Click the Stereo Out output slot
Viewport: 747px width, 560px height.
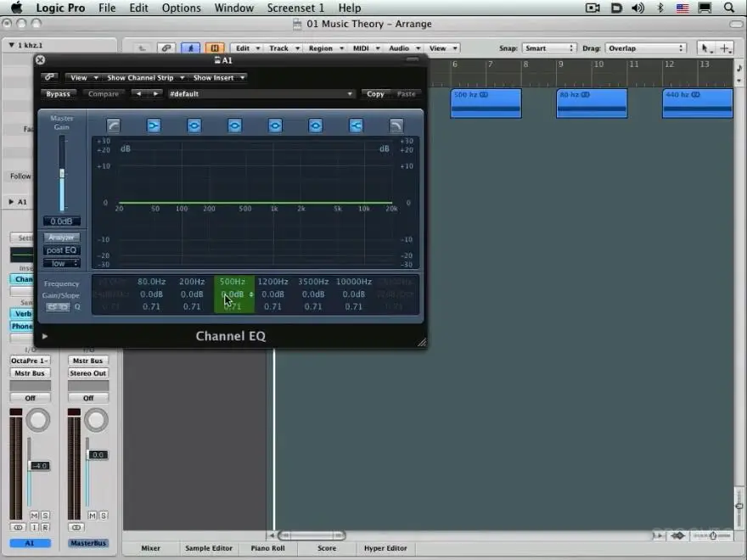pyautogui.click(x=88, y=373)
